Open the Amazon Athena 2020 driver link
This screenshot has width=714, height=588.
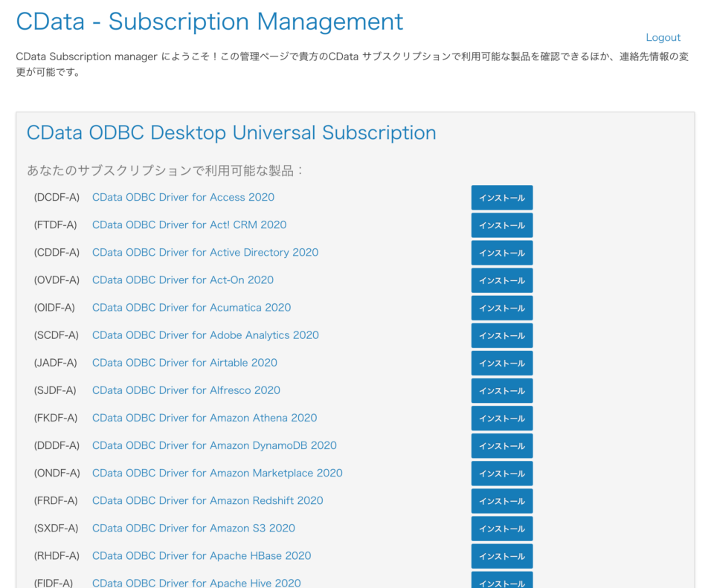tap(205, 418)
